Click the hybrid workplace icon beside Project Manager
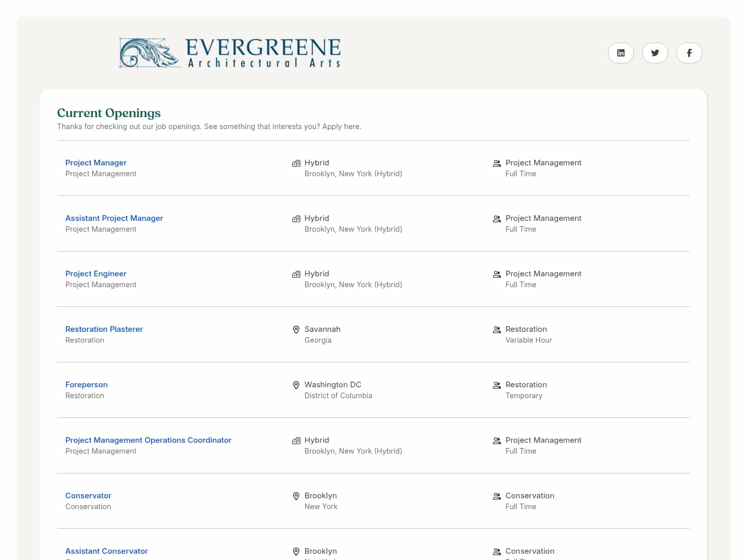This screenshot has height=560, width=747. pyautogui.click(x=296, y=163)
